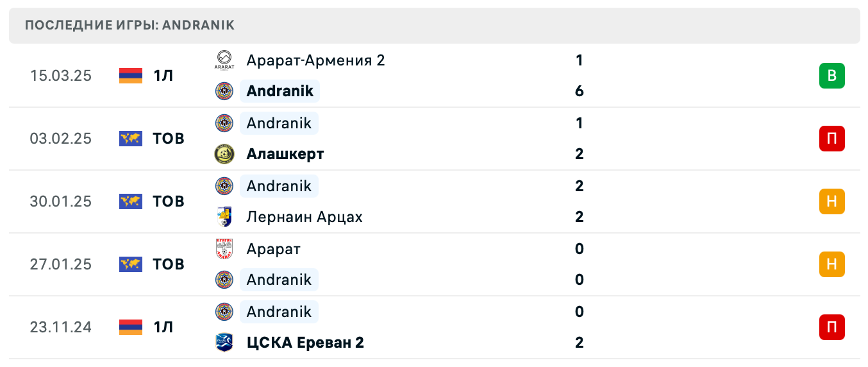Click Armenian flag beside 23.11.24 match

[131, 327]
